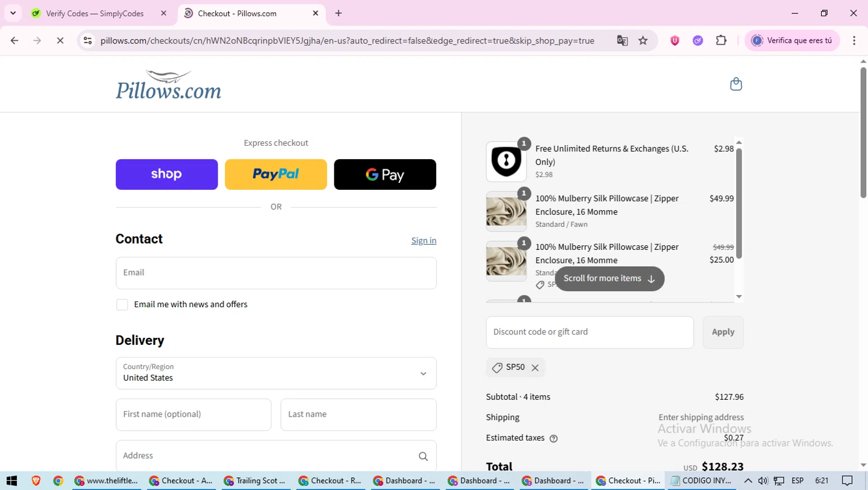Open the Windows notification center icon

point(848,481)
